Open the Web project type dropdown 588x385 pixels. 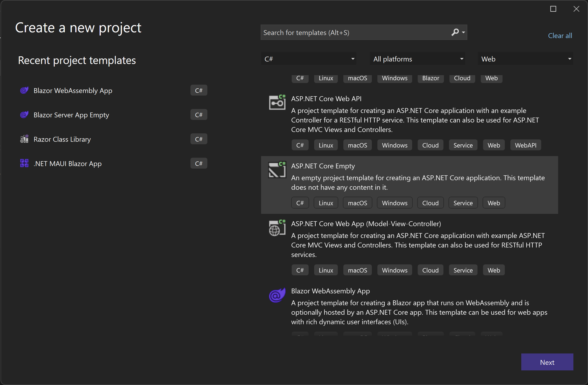pyautogui.click(x=525, y=59)
